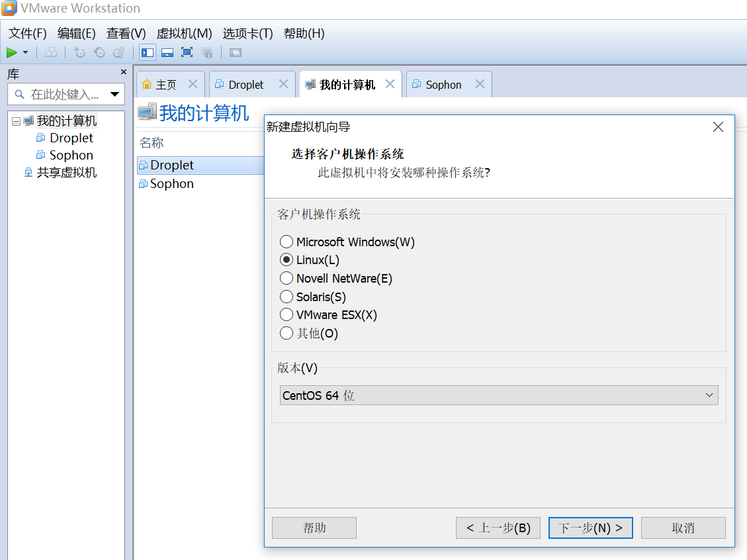747x560 pixels.
Task: Close the library panel with X
Action: click(x=124, y=72)
